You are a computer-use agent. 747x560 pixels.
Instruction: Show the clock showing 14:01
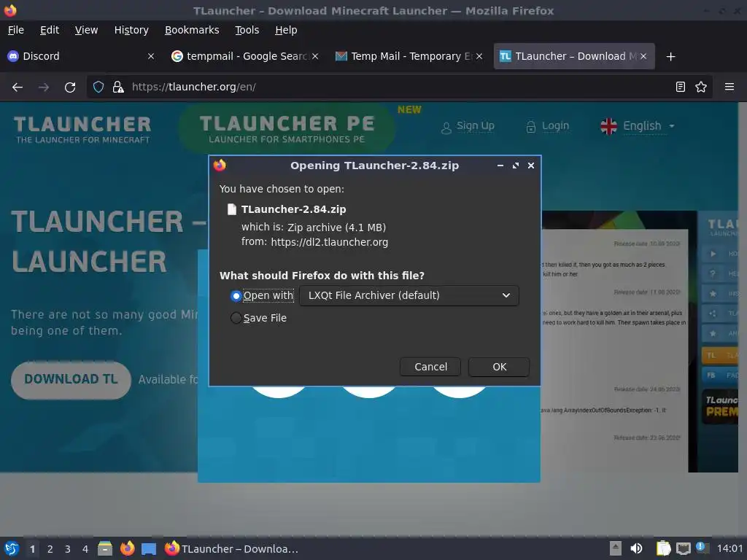(x=729, y=549)
